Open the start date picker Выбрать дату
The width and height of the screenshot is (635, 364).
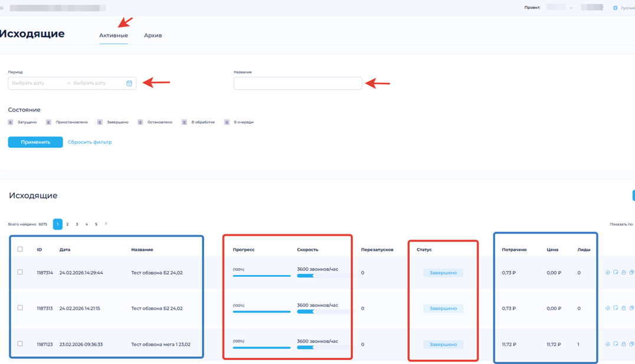point(35,83)
